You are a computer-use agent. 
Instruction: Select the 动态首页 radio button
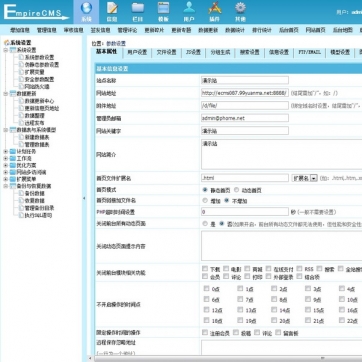[236, 190]
